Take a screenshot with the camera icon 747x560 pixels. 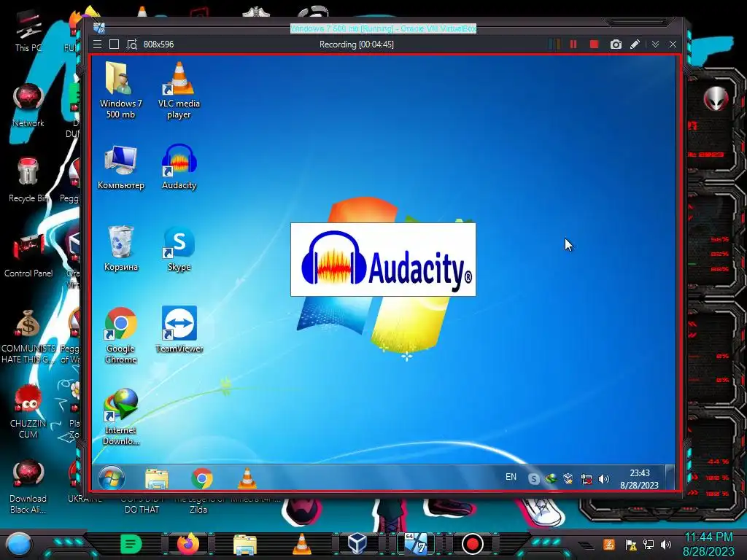[616, 44]
